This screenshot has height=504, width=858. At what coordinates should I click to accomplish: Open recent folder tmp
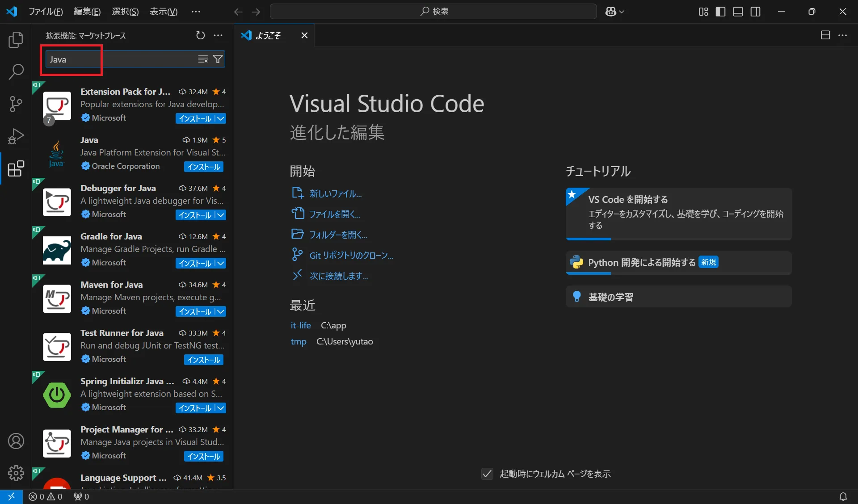[299, 341]
